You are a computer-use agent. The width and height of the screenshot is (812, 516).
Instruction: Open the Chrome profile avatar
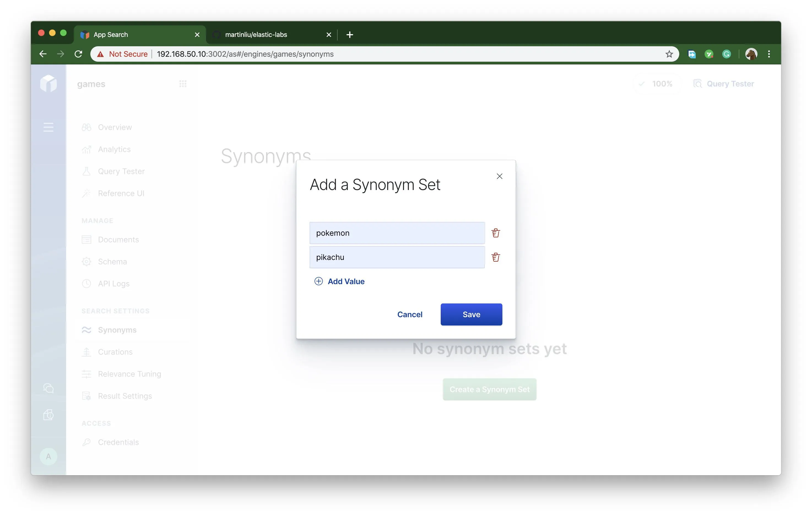(751, 54)
